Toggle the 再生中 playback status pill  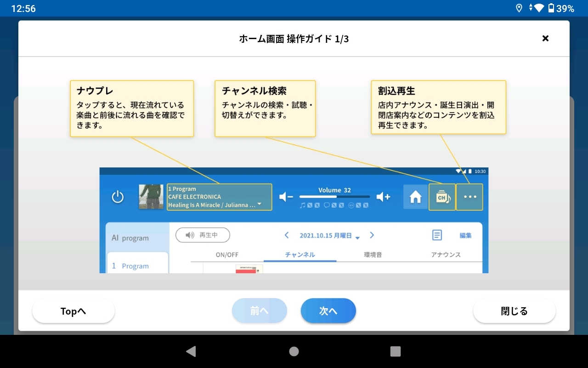pos(203,235)
